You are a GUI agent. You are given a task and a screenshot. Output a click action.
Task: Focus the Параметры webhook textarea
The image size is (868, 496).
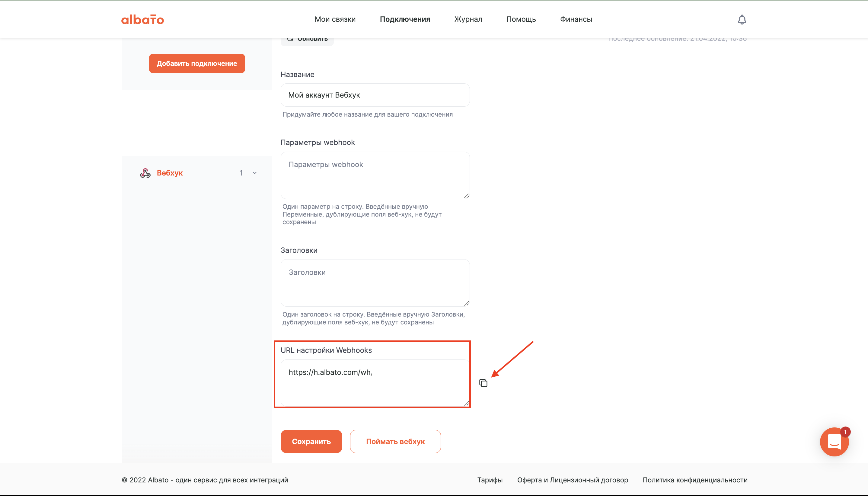375,175
